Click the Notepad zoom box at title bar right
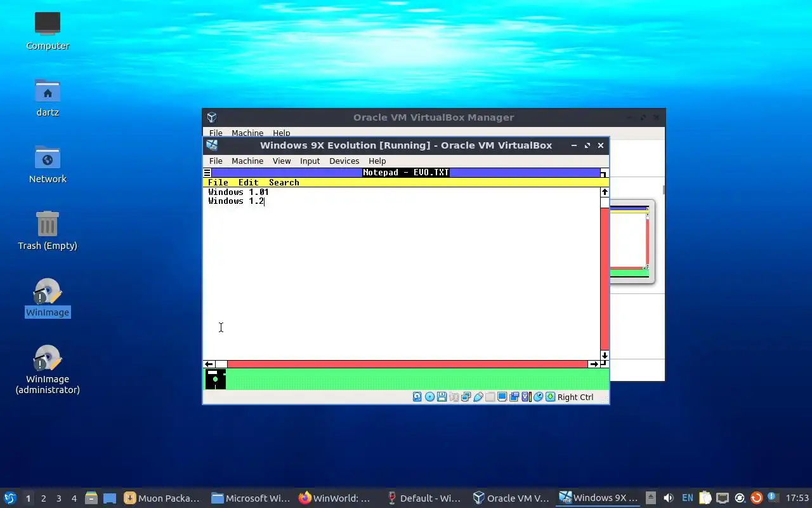Screen dimensions: 812x508 tap(603, 173)
